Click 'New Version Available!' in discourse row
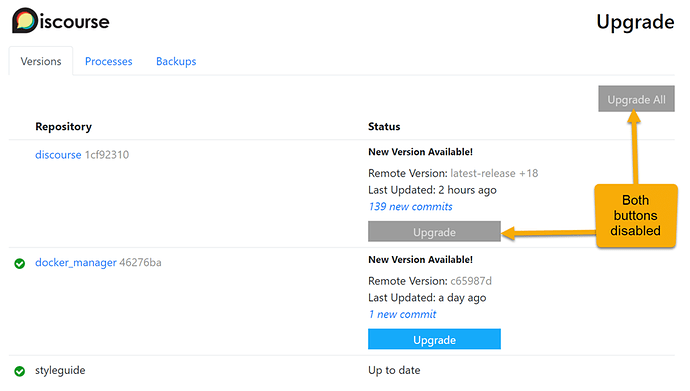The height and width of the screenshot is (391, 690). (x=420, y=152)
